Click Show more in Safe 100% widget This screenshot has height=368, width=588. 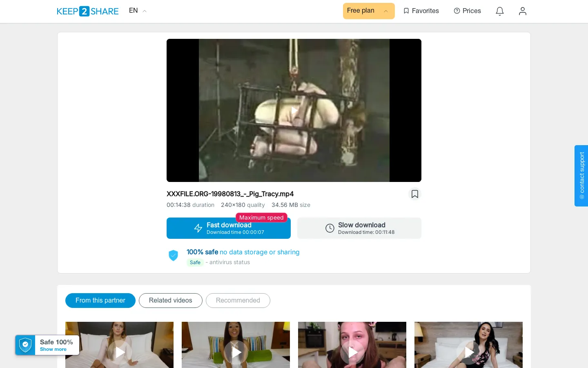(x=53, y=350)
